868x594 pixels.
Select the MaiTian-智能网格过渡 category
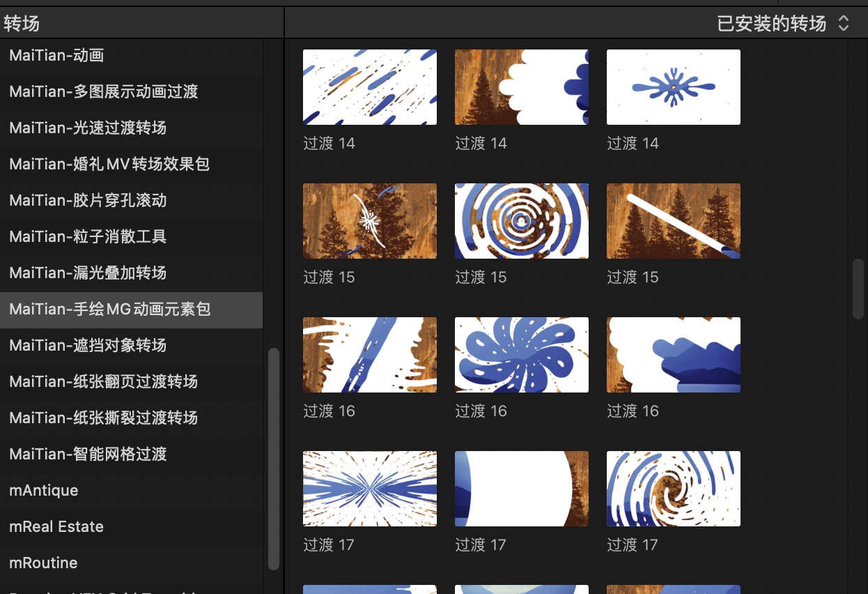click(x=131, y=454)
